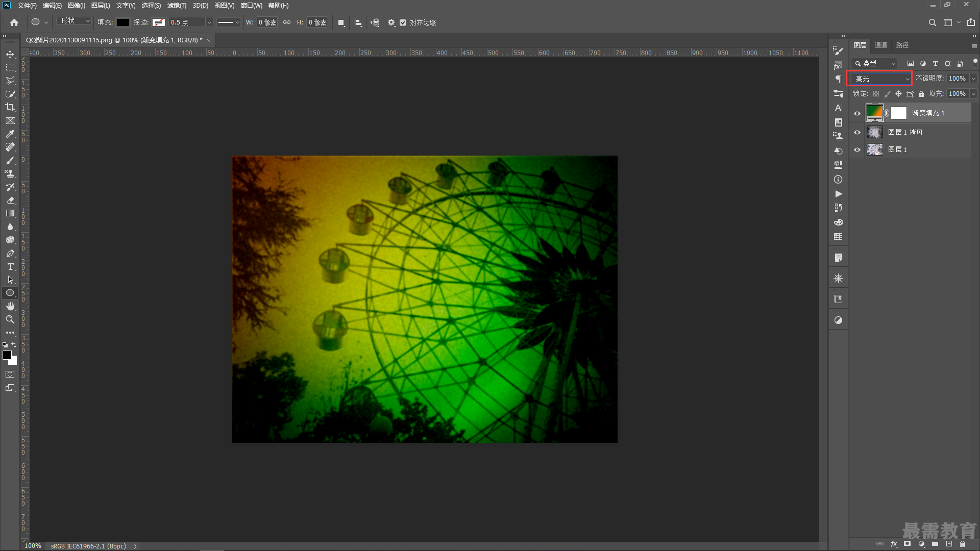Screen dimensions: 980x551
Task: Select the Eyedropper tool
Action: (x=10, y=134)
